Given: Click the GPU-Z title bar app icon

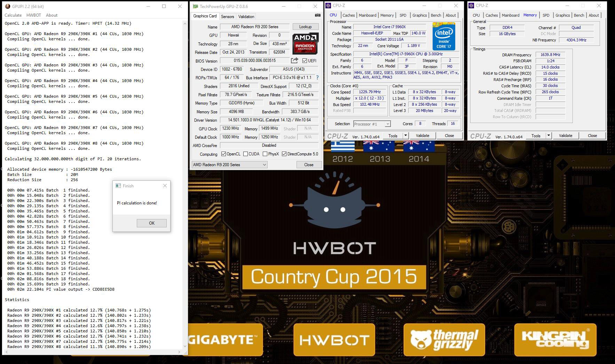Looking at the screenshot, I should point(196,6).
